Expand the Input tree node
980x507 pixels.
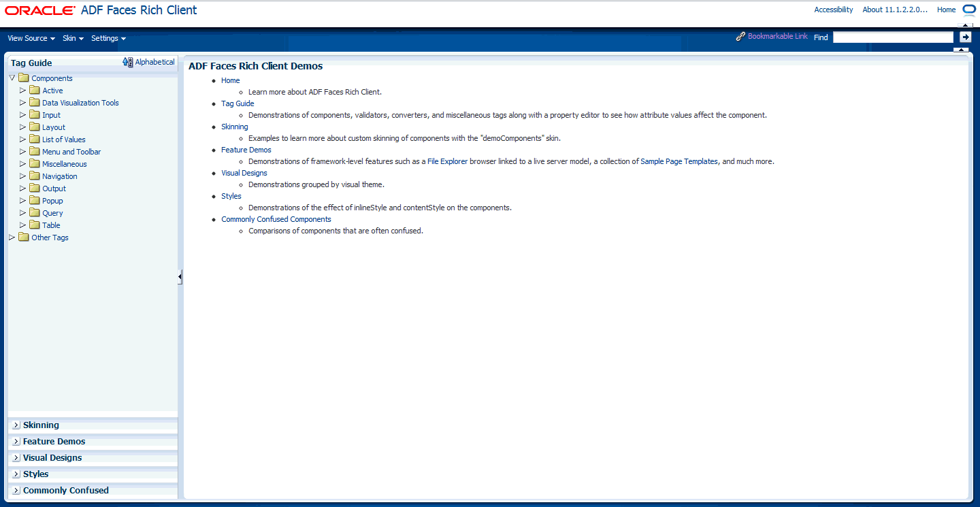(x=22, y=114)
